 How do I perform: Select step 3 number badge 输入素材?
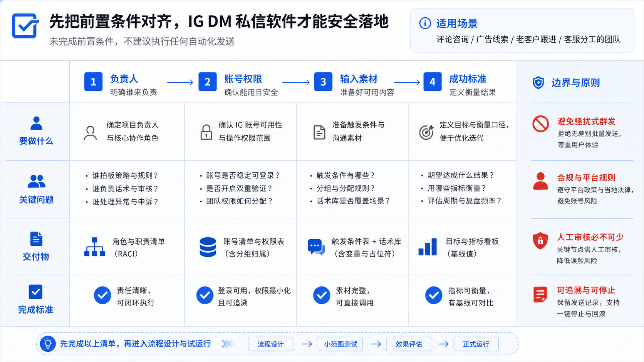coord(323,82)
